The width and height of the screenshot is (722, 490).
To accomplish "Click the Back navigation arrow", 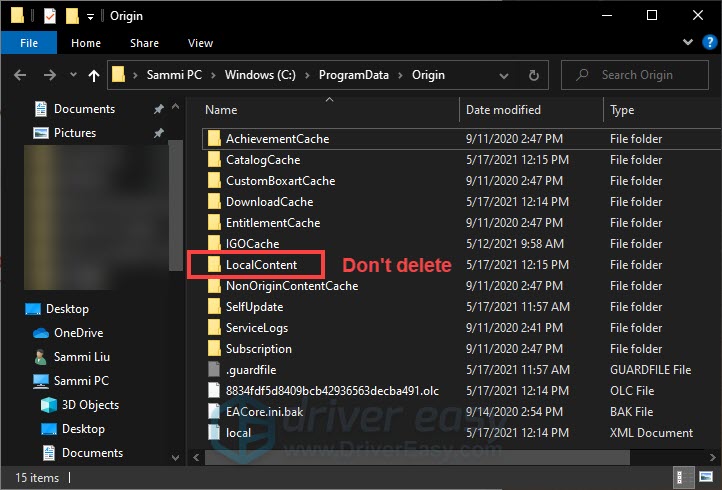I will click(20, 75).
